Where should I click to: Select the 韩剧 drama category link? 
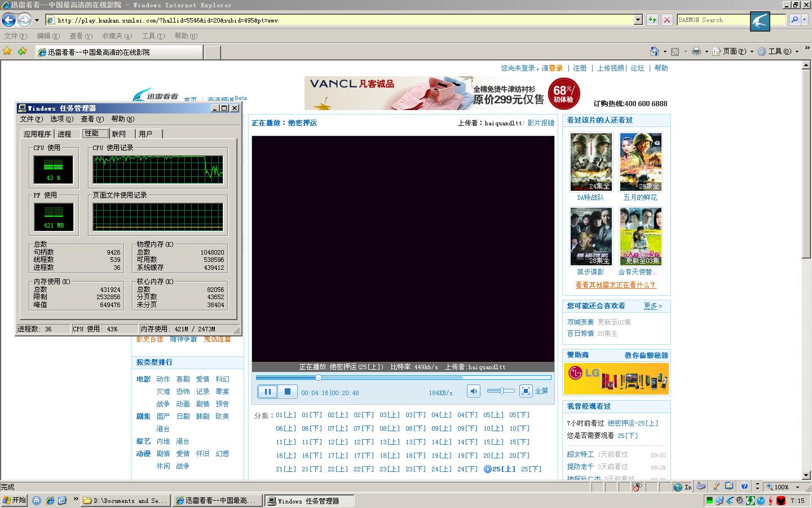pos(202,417)
